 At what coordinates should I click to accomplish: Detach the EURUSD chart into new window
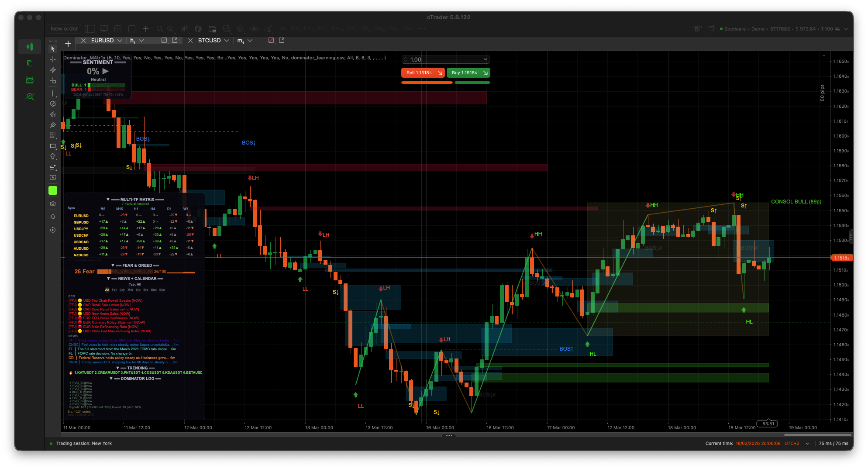[175, 40]
